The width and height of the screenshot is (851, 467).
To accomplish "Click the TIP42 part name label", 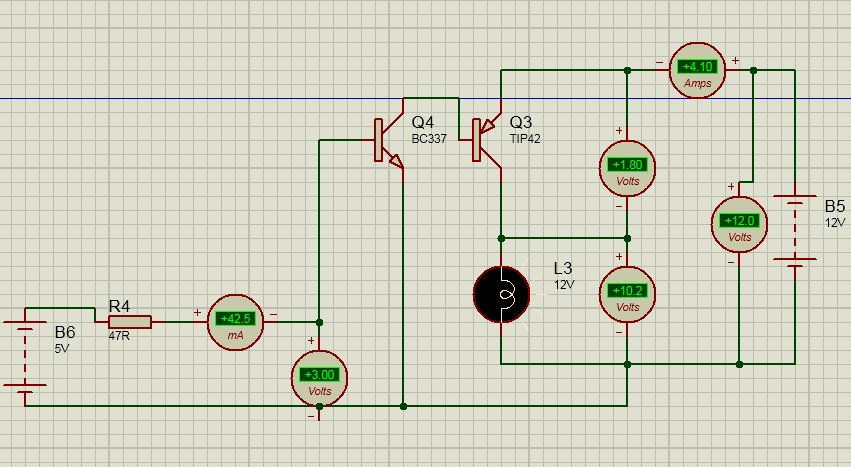I will pyautogui.click(x=525, y=139).
